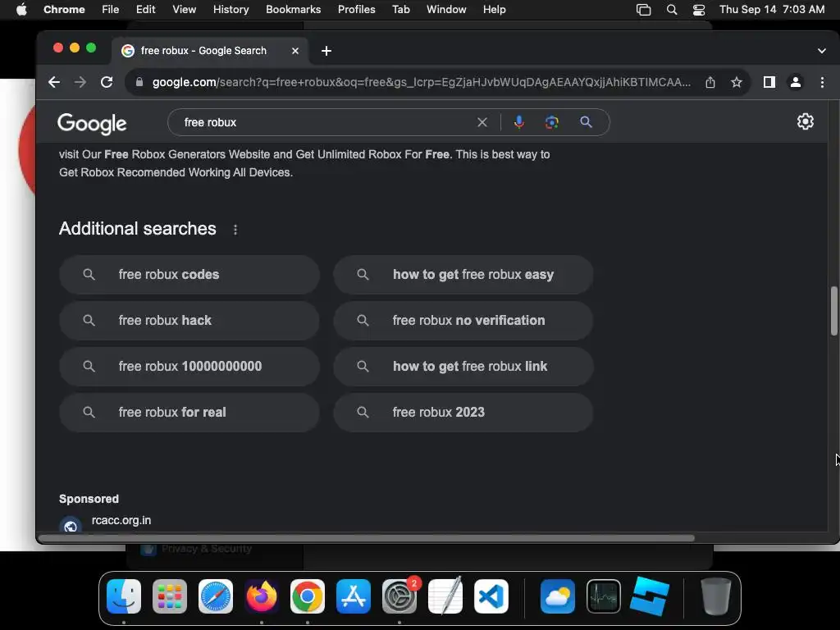Viewport: 840px width, 630px height.
Task: Open Finder from the Dock
Action: 124,596
